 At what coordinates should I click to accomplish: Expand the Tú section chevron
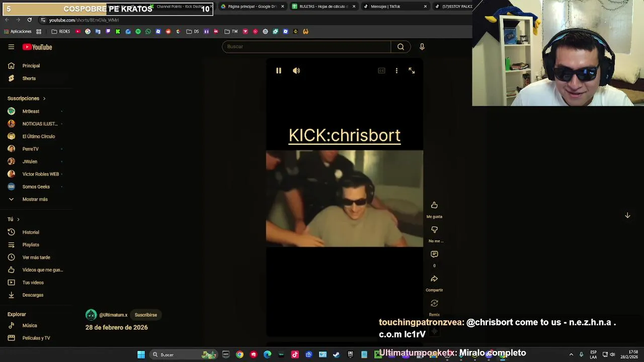[18, 220]
